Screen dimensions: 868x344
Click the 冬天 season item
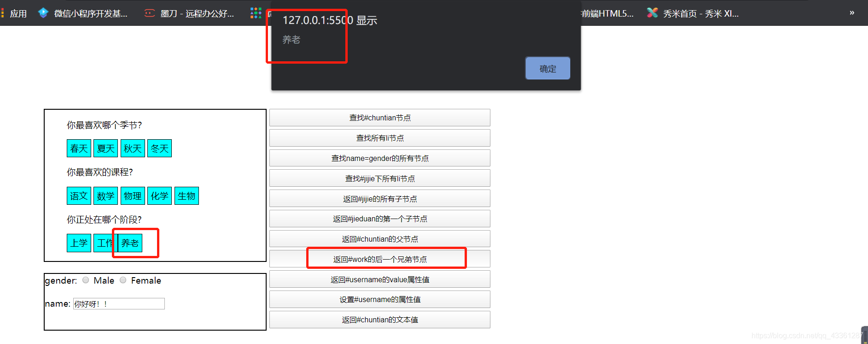coord(159,148)
